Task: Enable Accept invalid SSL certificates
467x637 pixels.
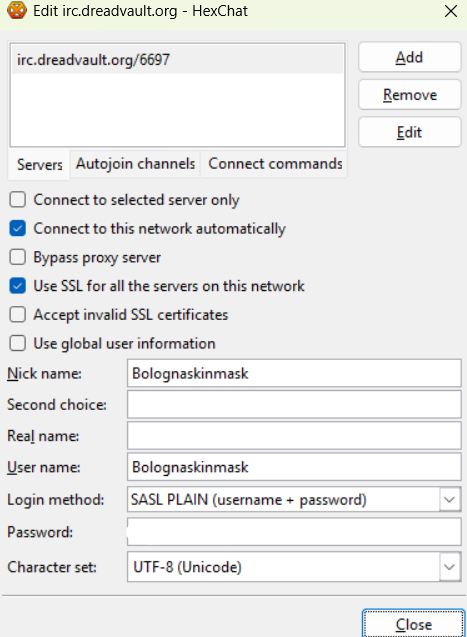Action: pyautogui.click(x=17, y=314)
